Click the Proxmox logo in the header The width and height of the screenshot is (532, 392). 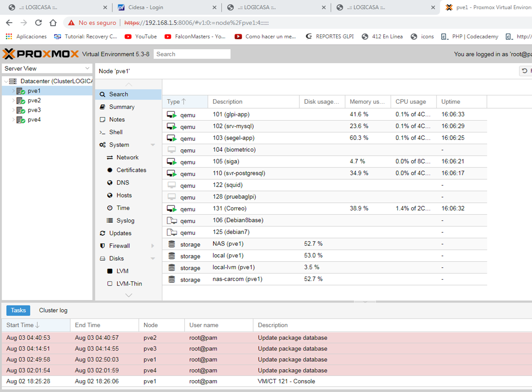(41, 54)
